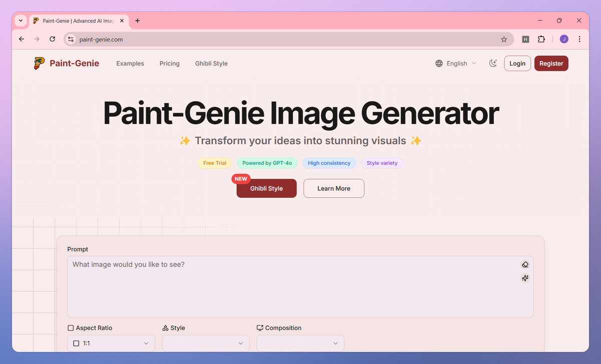
Task: Click the Register button
Action: 551,64
